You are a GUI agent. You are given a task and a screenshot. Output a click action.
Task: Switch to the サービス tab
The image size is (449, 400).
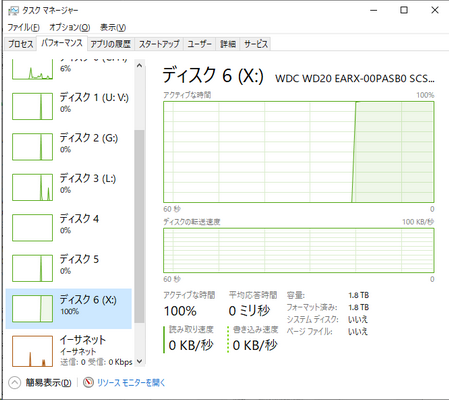point(256,44)
